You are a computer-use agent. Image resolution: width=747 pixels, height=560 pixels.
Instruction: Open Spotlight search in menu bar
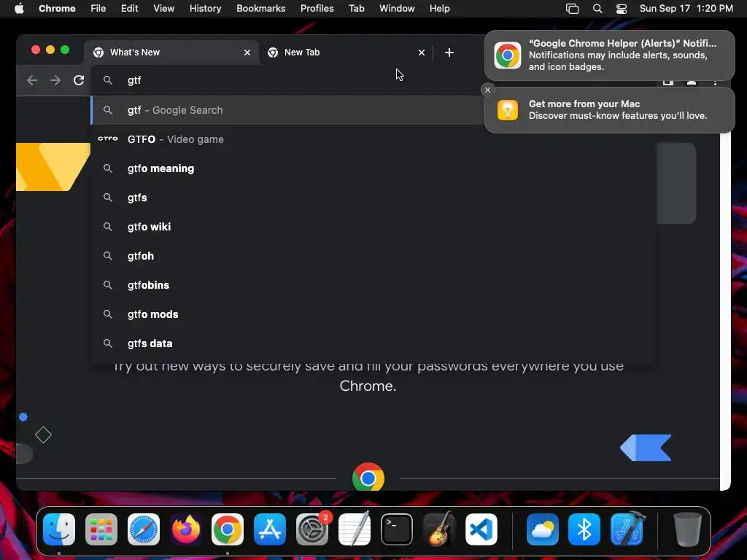point(597,9)
